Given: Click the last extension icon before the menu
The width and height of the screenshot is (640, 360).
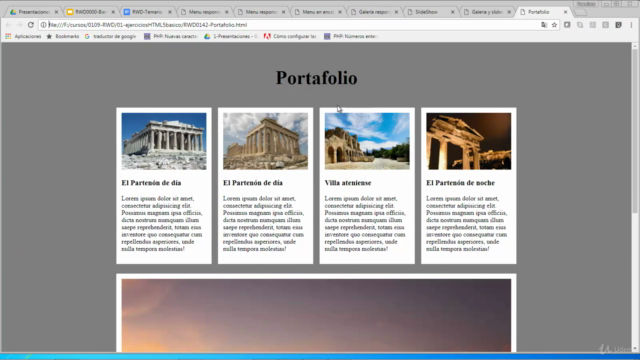Looking at the screenshot, I should click(x=618, y=25).
